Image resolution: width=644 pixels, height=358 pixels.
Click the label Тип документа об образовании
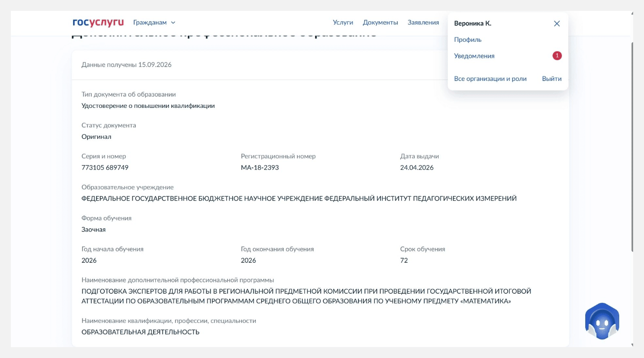point(128,94)
